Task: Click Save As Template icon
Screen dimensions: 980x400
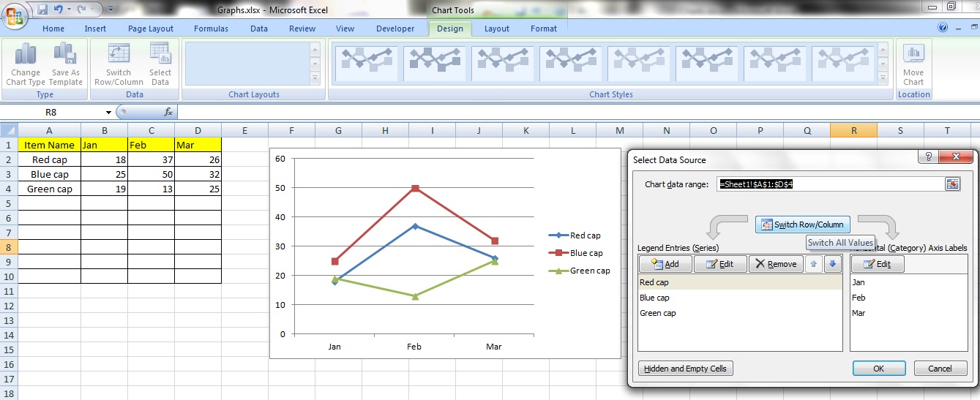Action: (65, 55)
